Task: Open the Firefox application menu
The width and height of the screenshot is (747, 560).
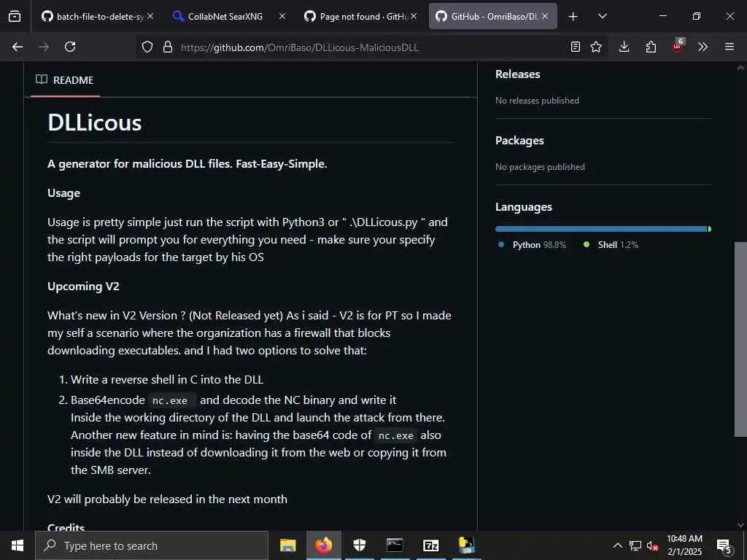Action: coord(729,47)
